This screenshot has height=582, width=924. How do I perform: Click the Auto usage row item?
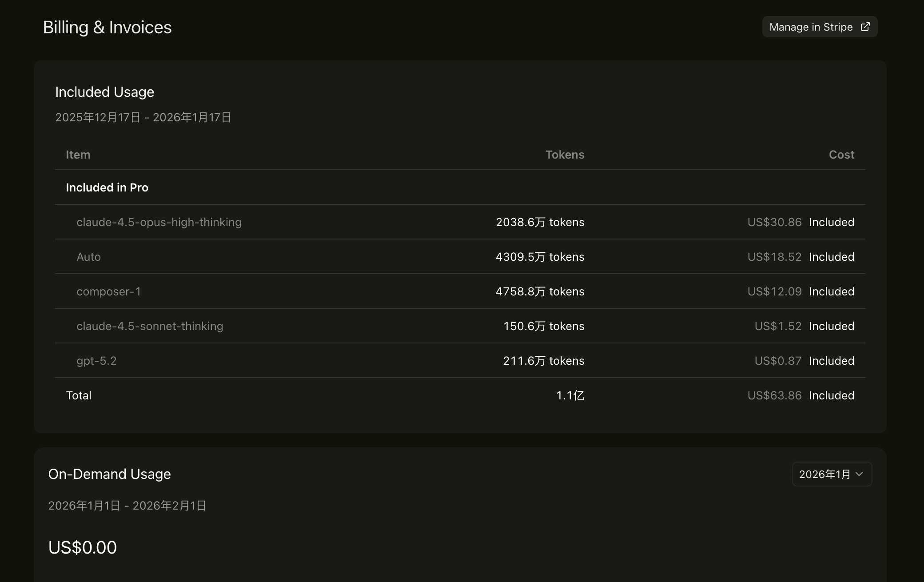(89, 257)
